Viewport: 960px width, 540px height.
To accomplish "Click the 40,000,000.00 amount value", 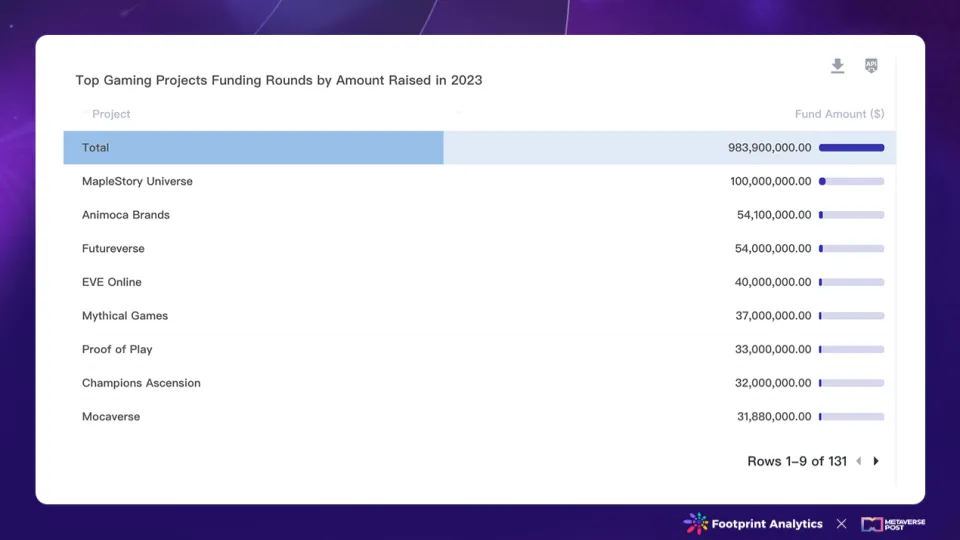I will click(773, 282).
